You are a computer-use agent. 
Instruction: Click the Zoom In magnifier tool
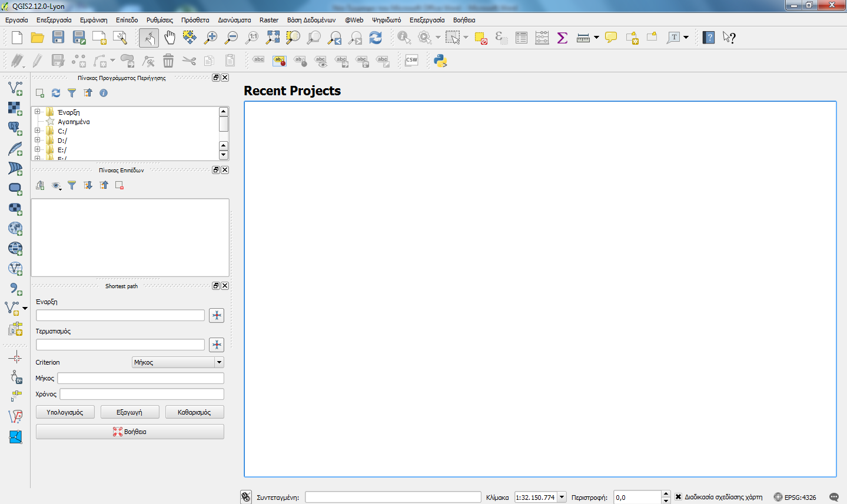[x=211, y=38]
